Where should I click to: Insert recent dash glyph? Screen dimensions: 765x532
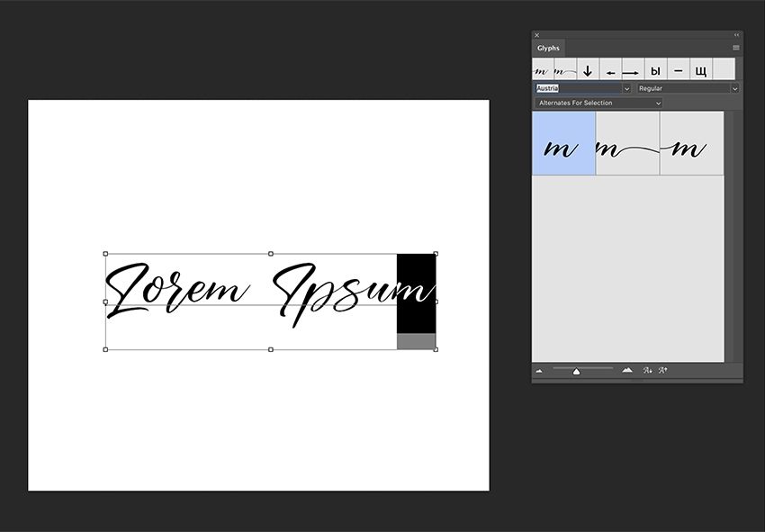click(x=679, y=68)
